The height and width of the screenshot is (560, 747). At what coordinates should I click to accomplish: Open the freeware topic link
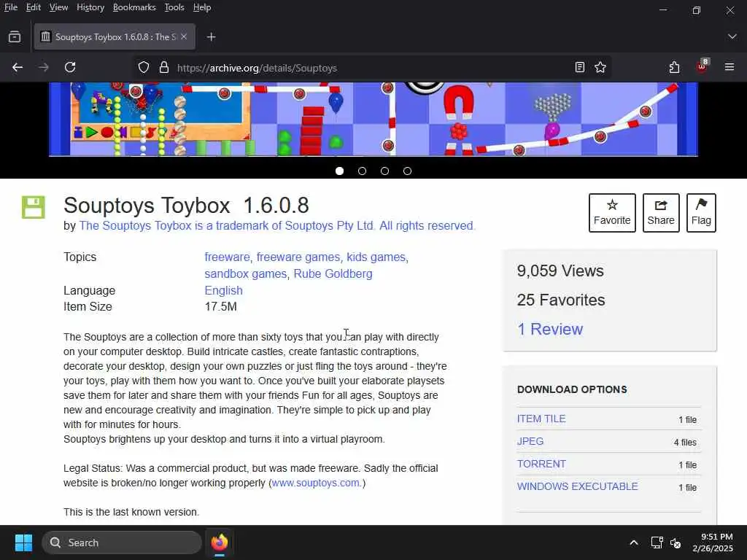227,257
